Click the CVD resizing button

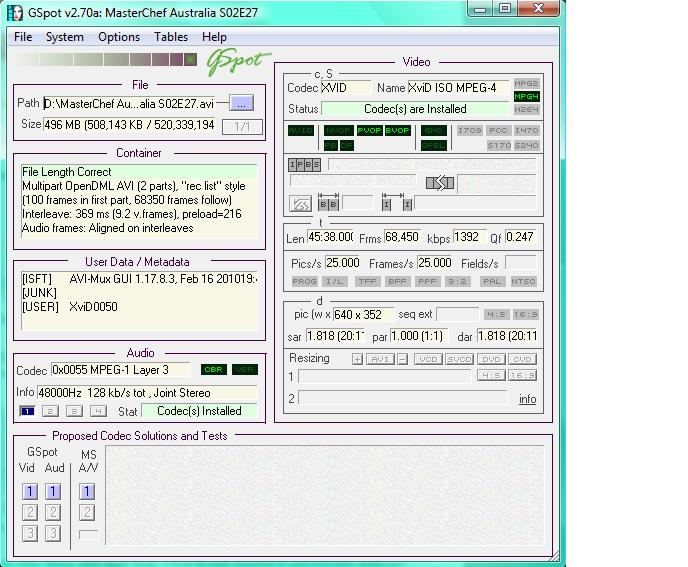522,359
